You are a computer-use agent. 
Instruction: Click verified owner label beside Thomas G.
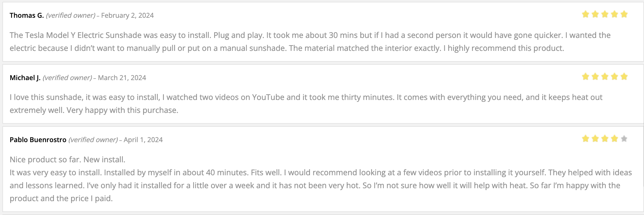pos(70,15)
